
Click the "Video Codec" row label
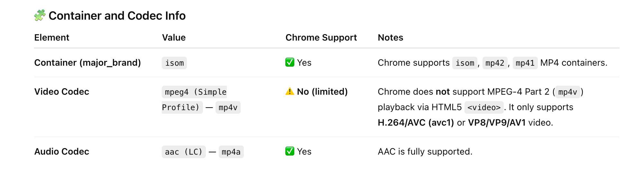pos(62,92)
